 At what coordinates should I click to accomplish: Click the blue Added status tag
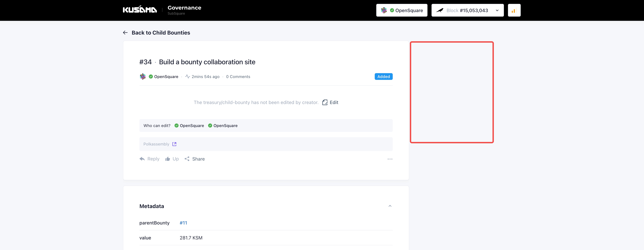pos(383,76)
